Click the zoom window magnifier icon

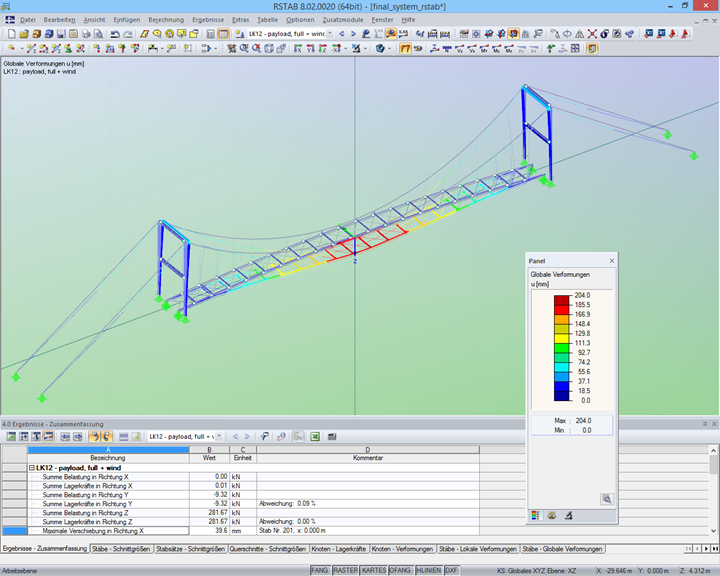[244, 48]
